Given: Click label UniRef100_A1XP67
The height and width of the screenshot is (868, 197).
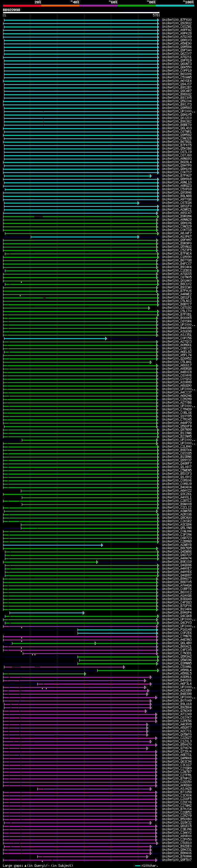Looking at the screenshot, I should click(x=176, y=236).
